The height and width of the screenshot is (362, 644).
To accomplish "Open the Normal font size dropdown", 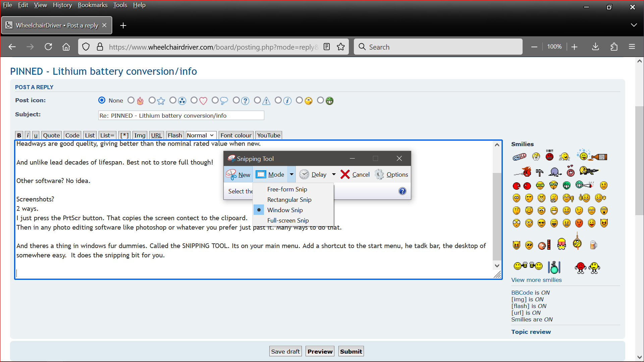I will tap(201, 135).
